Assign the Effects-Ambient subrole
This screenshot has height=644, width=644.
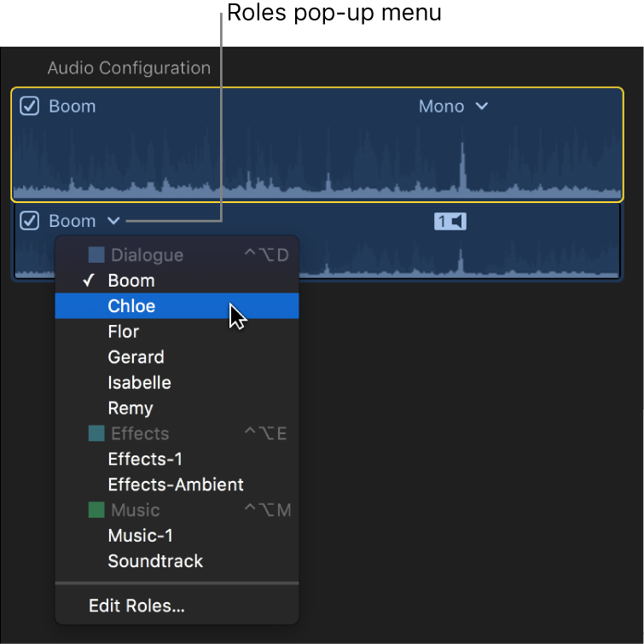(176, 484)
